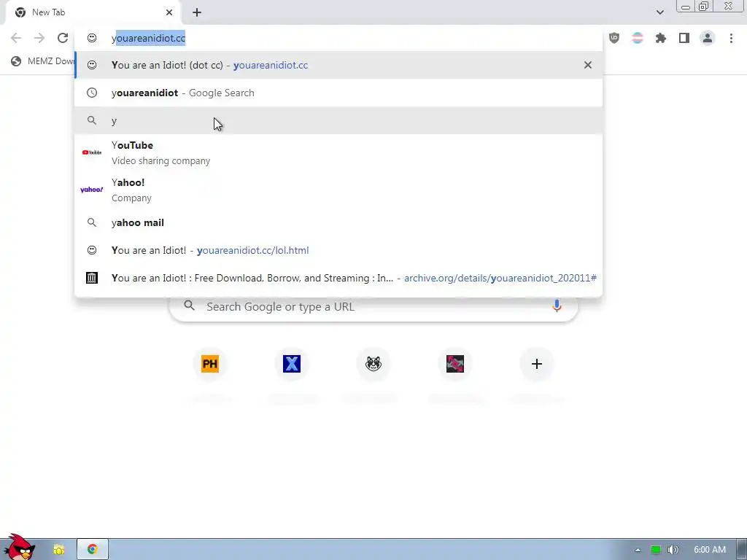Select the yahoo mail search suggestion

click(338, 223)
